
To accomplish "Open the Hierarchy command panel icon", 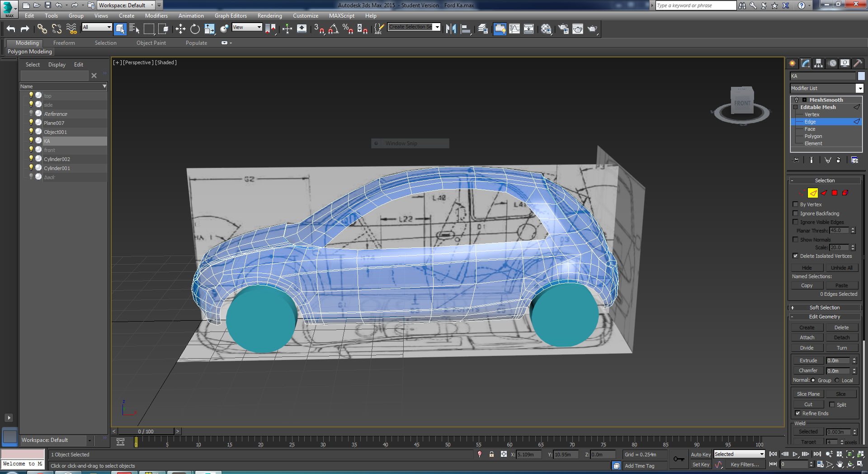I will tap(819, 63).
